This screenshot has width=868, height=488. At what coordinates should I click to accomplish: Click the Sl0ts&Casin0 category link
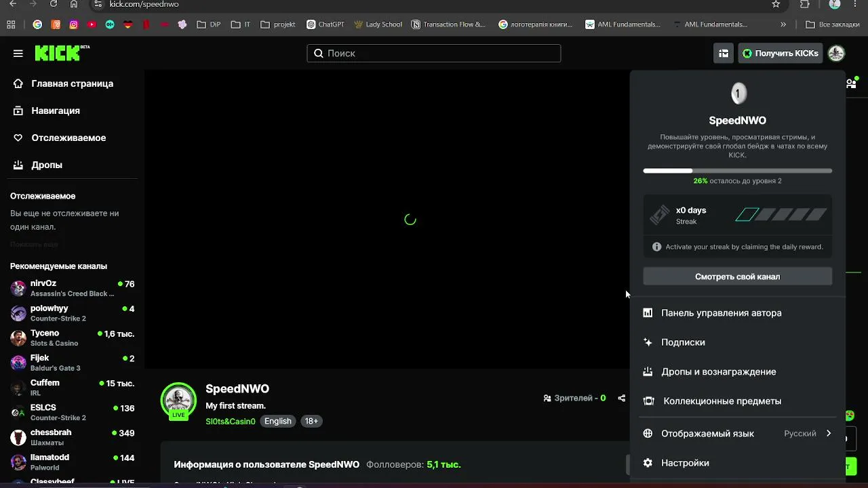pos(231,422)
